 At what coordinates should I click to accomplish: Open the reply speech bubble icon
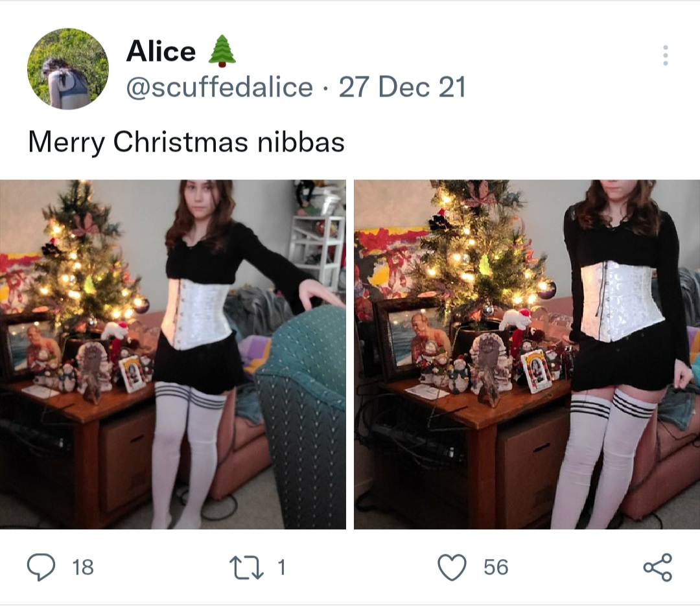(x=41, y=567)
